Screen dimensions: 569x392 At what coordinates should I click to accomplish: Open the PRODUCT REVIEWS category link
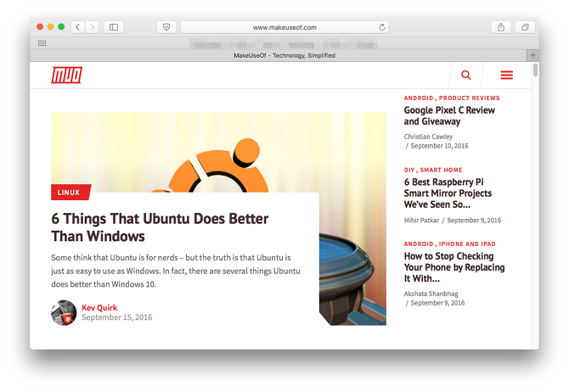pyautogui.click(x=469, y=98)
